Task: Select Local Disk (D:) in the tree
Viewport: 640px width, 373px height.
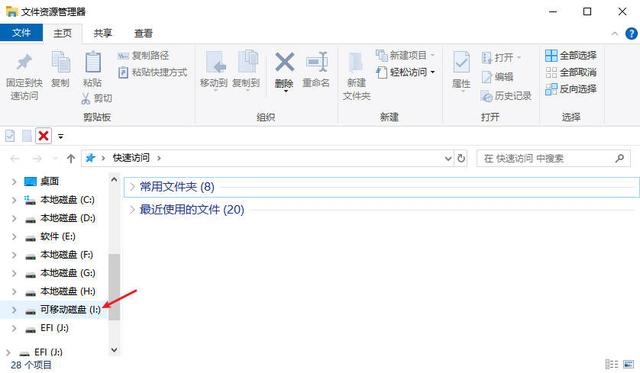Action: (67, 218)
